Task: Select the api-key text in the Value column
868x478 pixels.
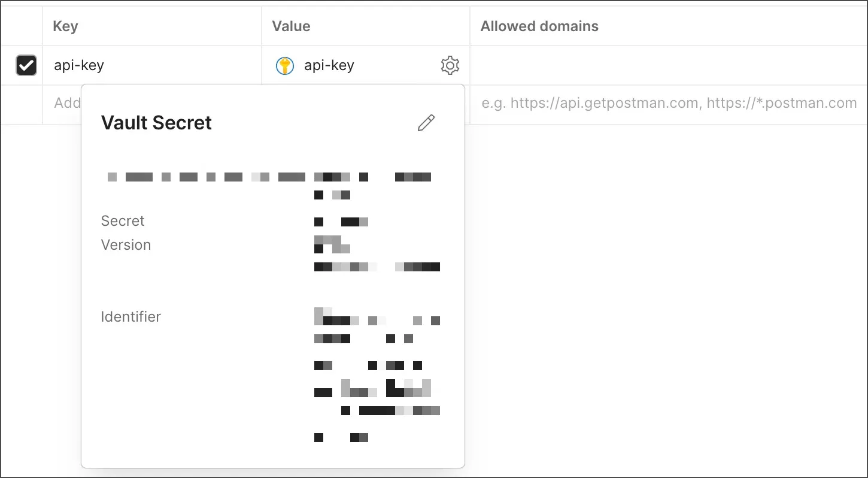Action: [329, 65]
